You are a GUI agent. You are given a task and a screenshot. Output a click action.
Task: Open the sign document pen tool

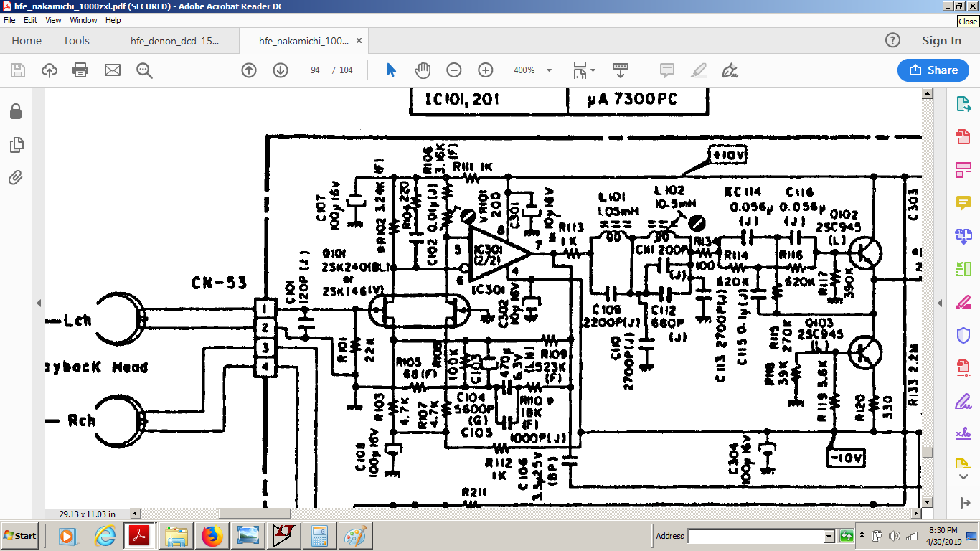[x=730, y=70]
